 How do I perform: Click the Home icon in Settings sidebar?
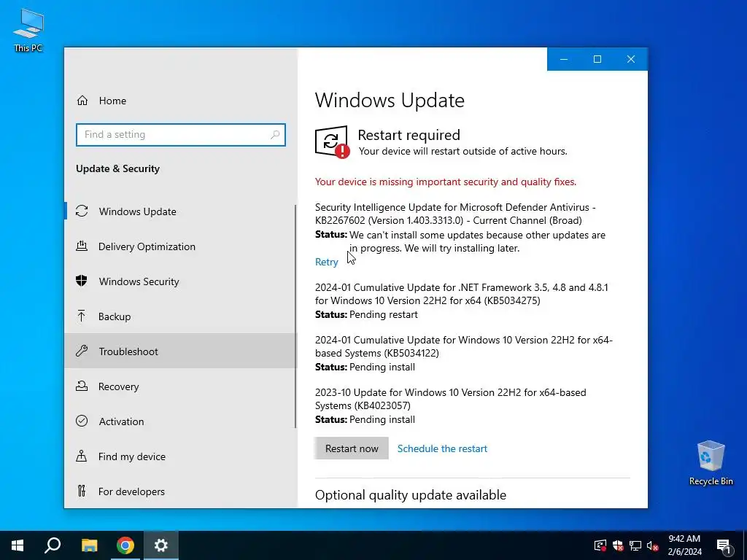point(82,101)
